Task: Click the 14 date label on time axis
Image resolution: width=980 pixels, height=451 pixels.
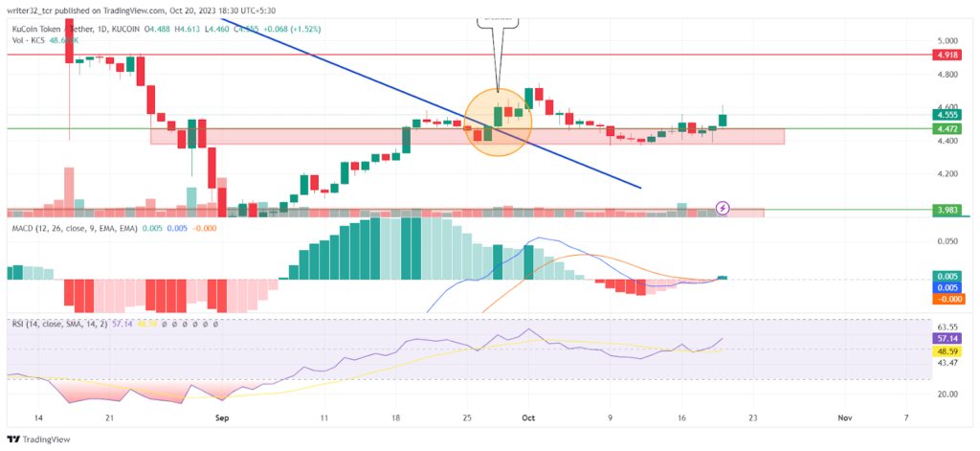Action: coord(38,417)
